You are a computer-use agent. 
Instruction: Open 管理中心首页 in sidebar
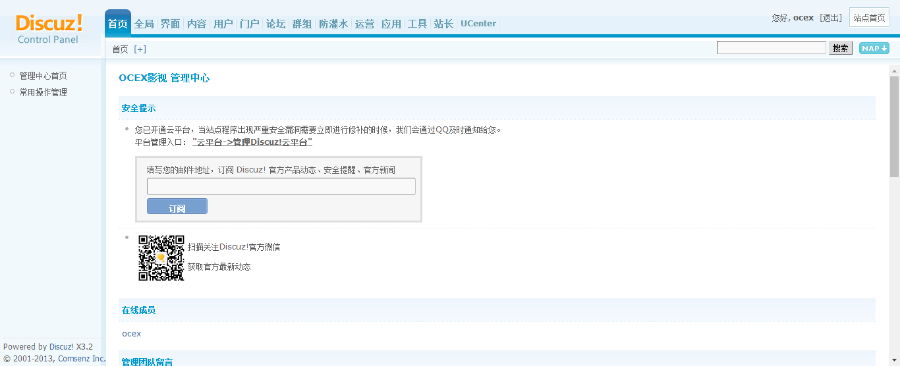point(43,76)
